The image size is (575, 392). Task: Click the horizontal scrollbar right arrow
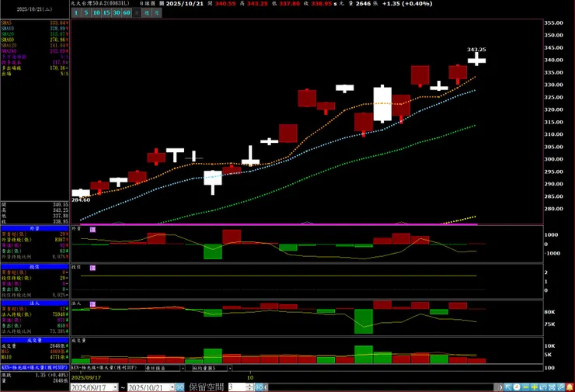click(x=500, y=387)
